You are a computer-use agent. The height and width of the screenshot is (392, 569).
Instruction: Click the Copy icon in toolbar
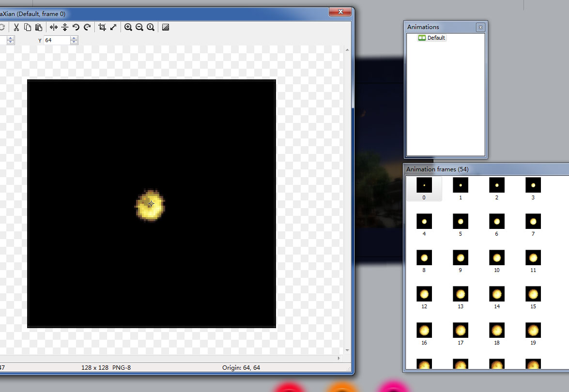[x=28, y=28]
